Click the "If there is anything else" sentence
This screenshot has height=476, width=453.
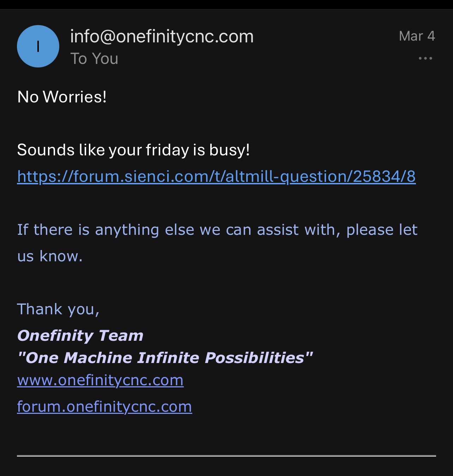point(106,230)
